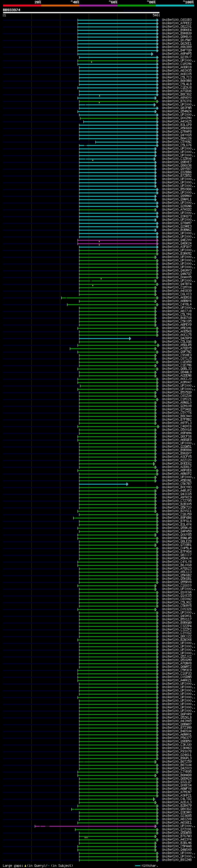Screen dimensions: 197x868
Task: Click the cyan ~100% identity color segment
Action: 175,6
